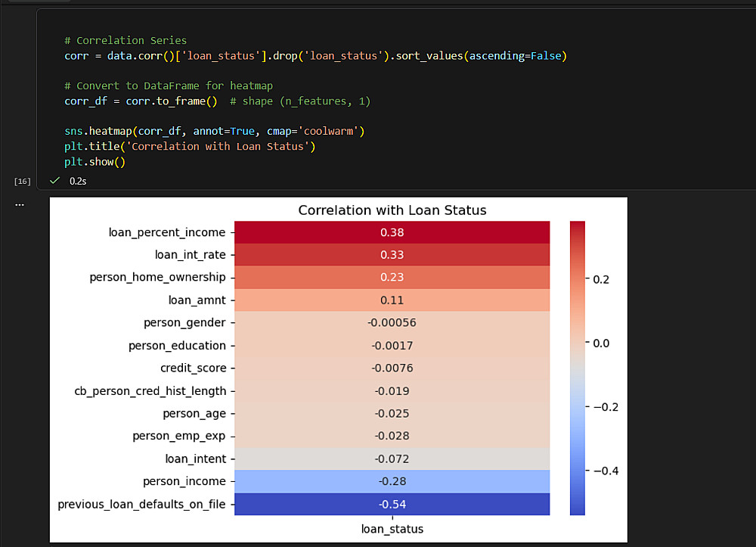The height and width of the screenshot is (547, 756).
Task: Select the person_income -0.28 heatmap cell
Action: click(x=392, y=481)
